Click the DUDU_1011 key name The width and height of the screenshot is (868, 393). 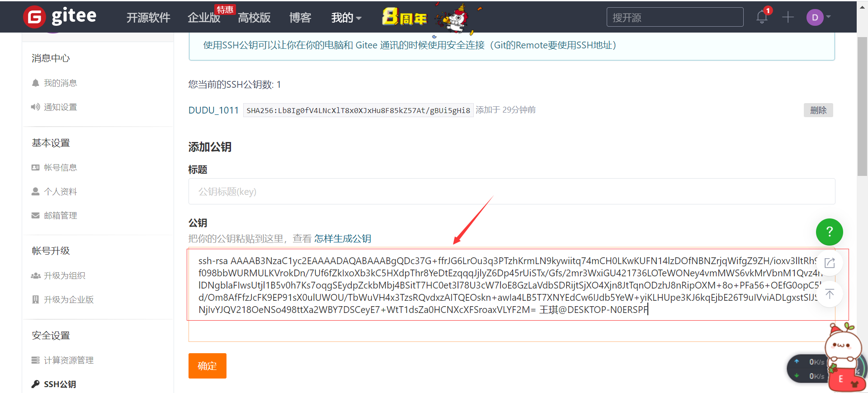[x=213, y=110]
